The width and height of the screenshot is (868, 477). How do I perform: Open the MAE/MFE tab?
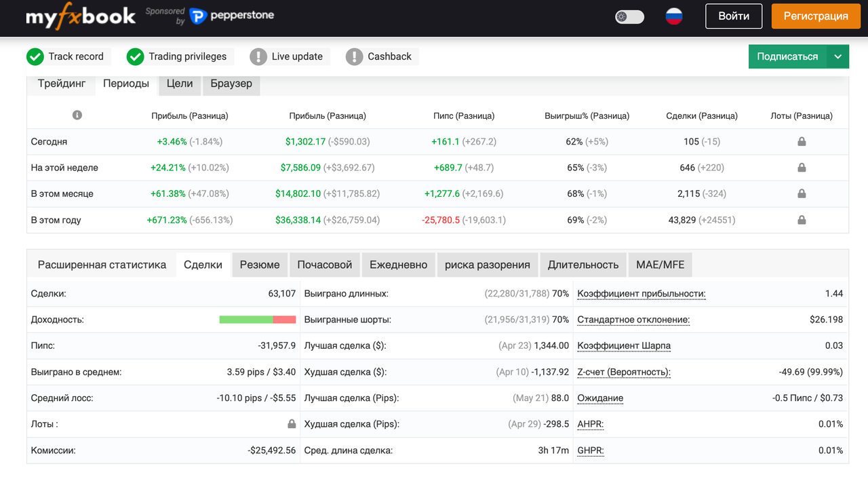(x=660, y=265)
